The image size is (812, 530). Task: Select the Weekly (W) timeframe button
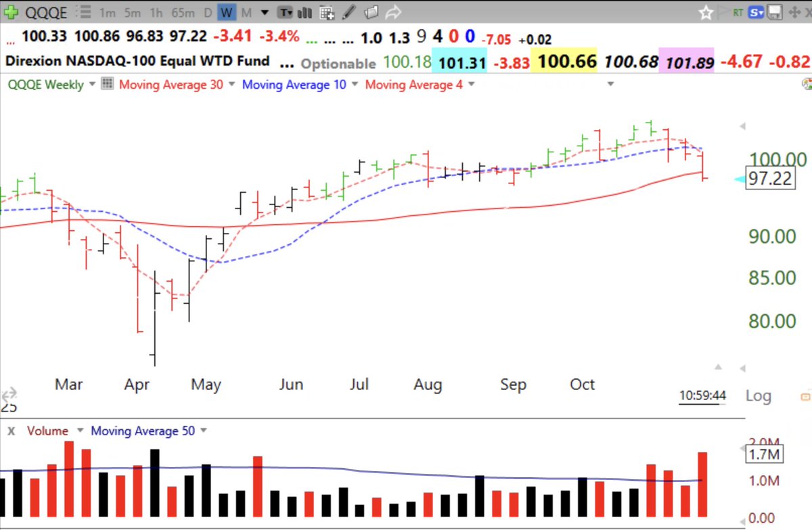click(x=227, y=12)
